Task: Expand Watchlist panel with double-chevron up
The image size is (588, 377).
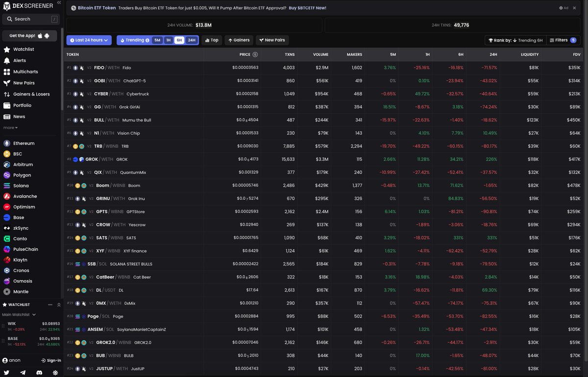Action: 59,305
